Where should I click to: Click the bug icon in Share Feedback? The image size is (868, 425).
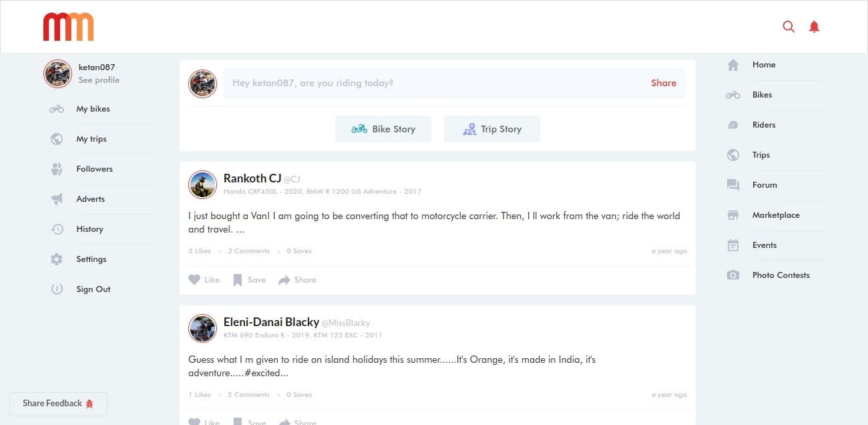point(89,404)
